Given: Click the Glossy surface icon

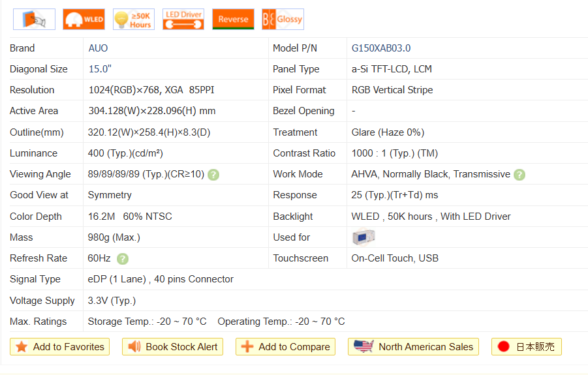Looking at the screenshot, I should (283, 19).
